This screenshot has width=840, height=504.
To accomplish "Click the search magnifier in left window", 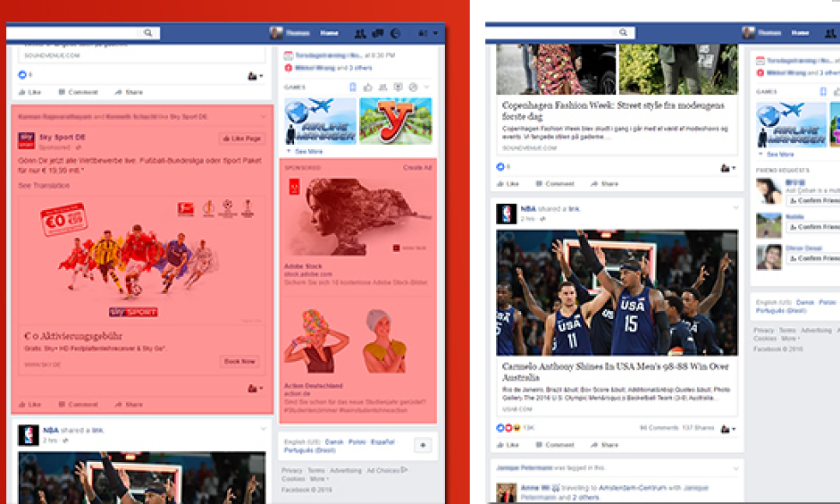I will 147,33.
